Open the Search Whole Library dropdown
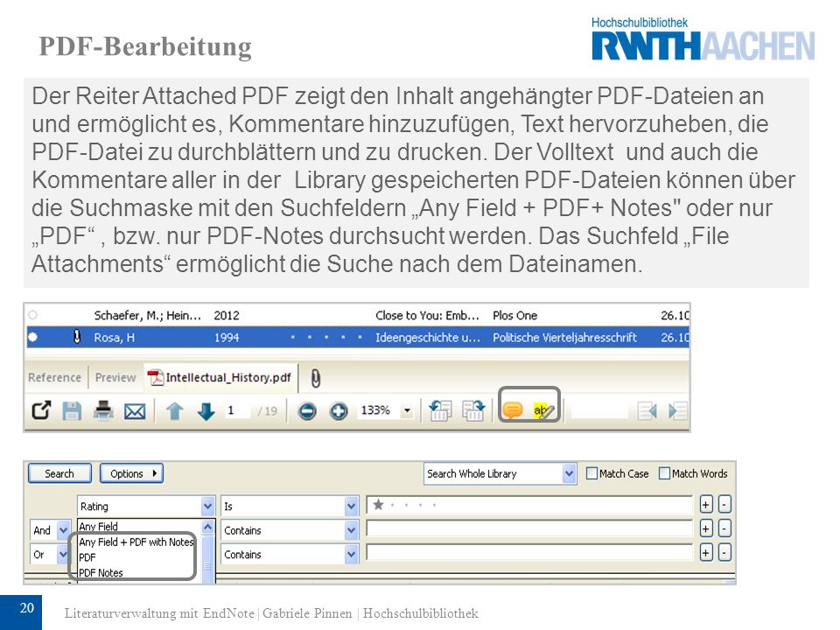This screenshot has width=840, height=630. [569, 473]
